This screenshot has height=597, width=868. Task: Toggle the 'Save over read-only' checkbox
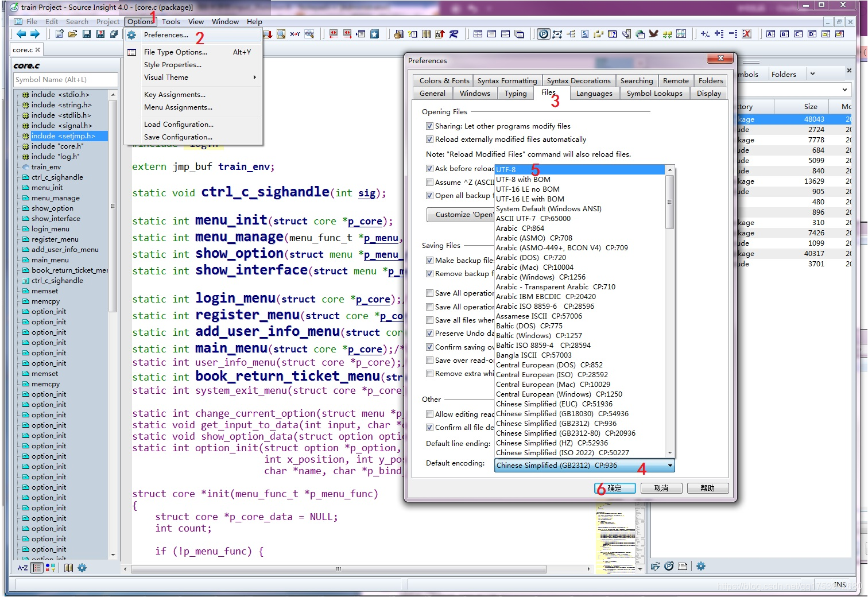pyautogui.click(x=429, y=360)
